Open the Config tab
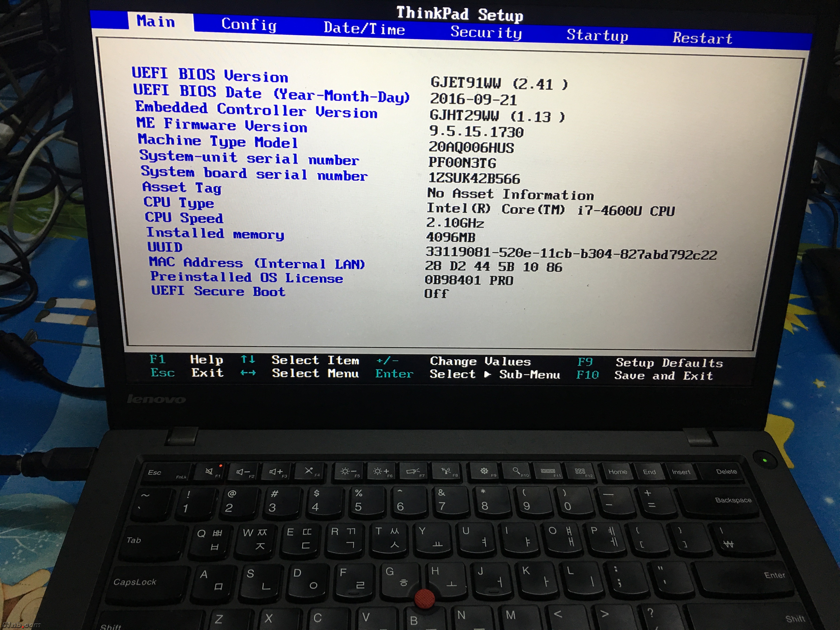840x630 pixels. click(x=249, y=25)
